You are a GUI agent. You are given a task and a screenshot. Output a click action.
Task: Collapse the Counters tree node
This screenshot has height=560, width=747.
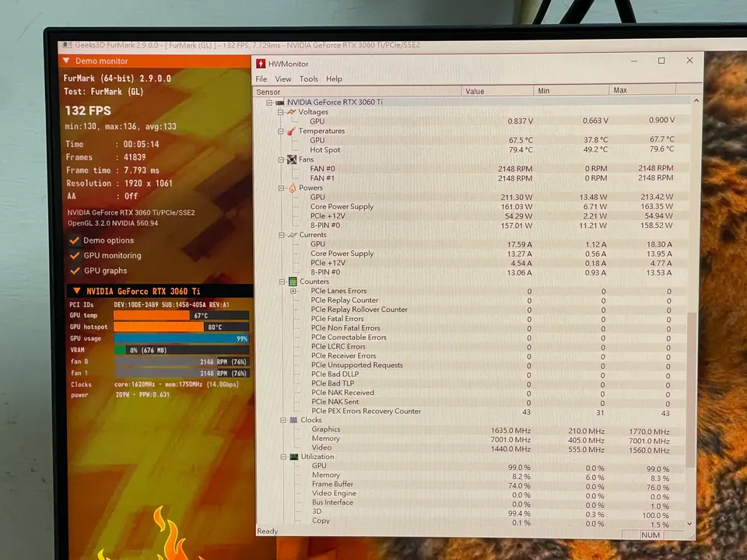pyautogui.click(x=282, y=282)
